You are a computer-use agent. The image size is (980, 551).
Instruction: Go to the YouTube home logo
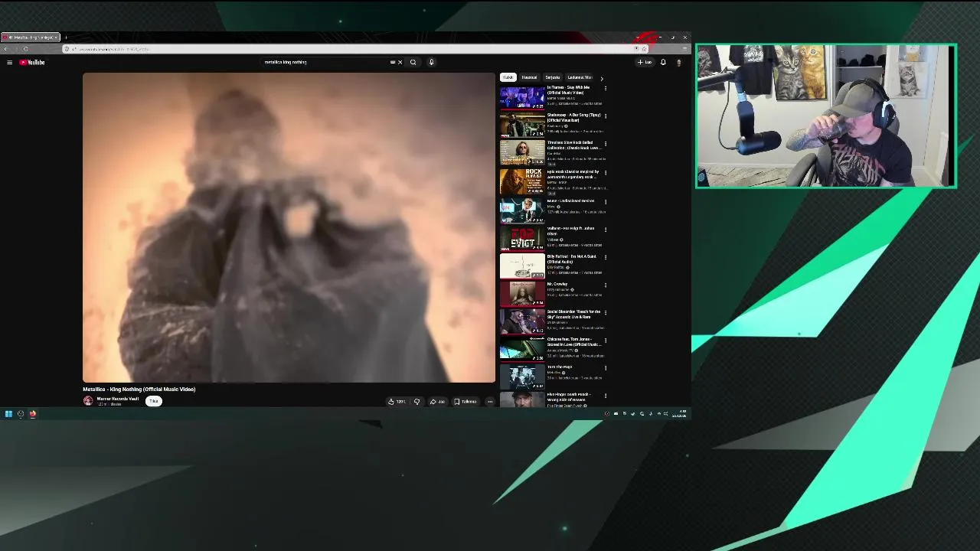point(32,62)
